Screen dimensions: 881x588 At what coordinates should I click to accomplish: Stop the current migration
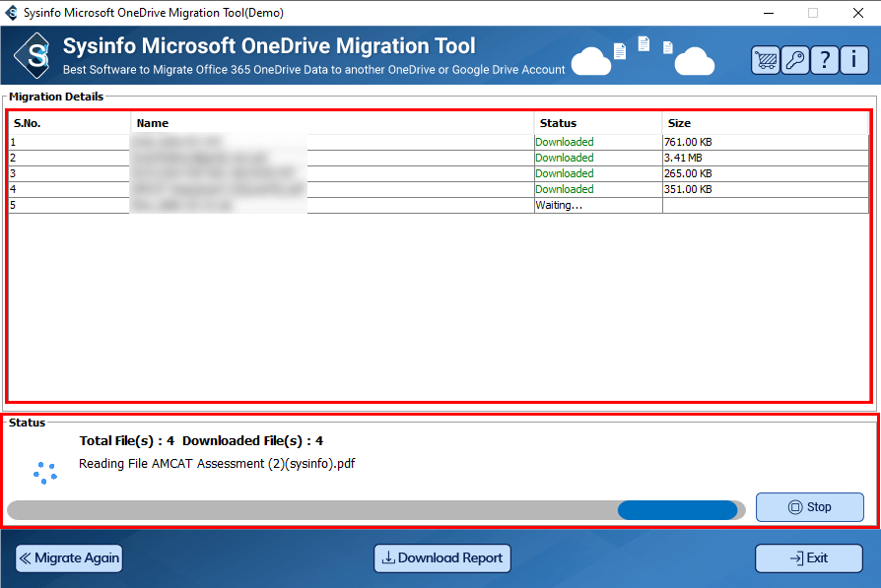point(809,507)
